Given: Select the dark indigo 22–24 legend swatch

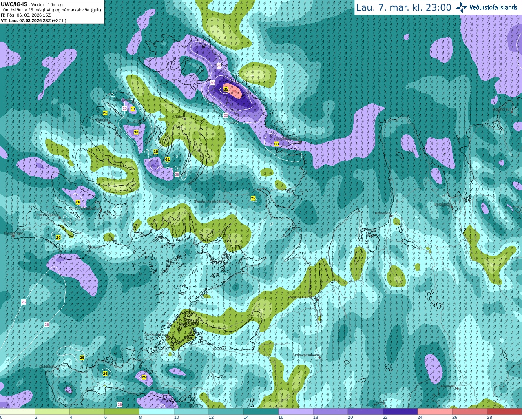Looking at the screenshot, I should [400, 411].
